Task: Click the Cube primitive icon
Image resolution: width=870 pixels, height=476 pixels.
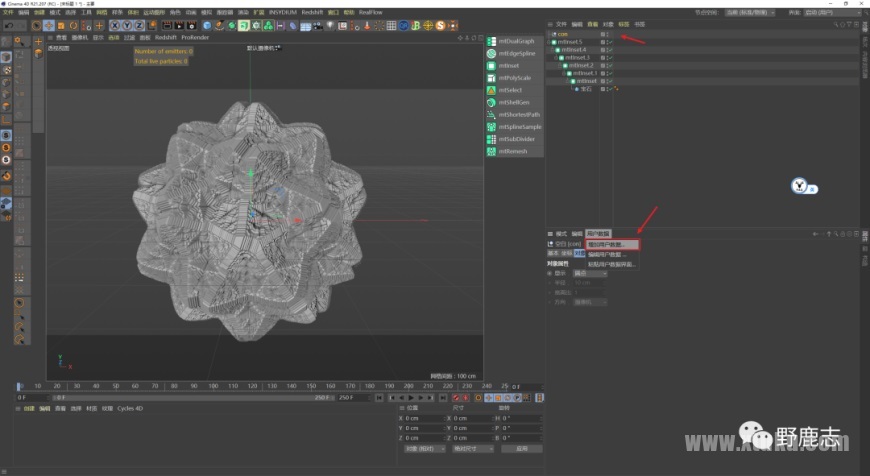Action: (x=207, y=26)
